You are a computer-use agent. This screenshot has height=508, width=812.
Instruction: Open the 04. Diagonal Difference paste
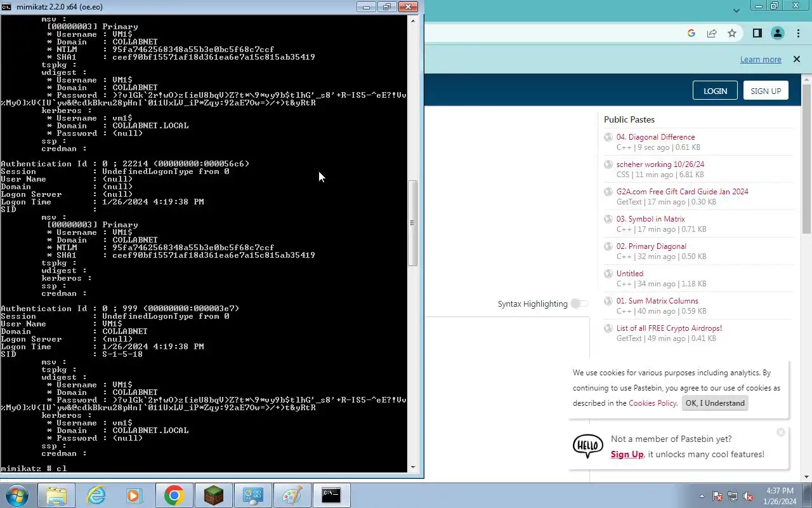pyautogui.click(x=655, y=137)
